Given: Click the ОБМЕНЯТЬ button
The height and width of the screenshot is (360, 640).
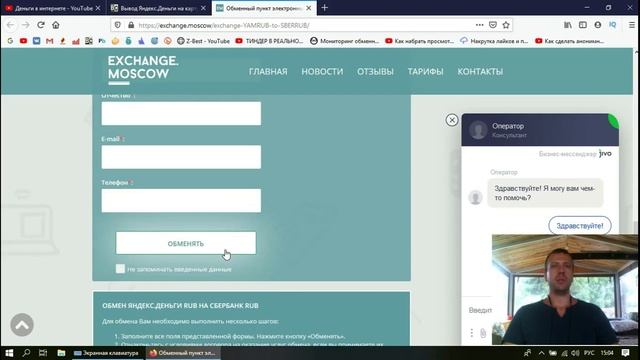Looking at the screenshot, I should (x=186, y=243).
